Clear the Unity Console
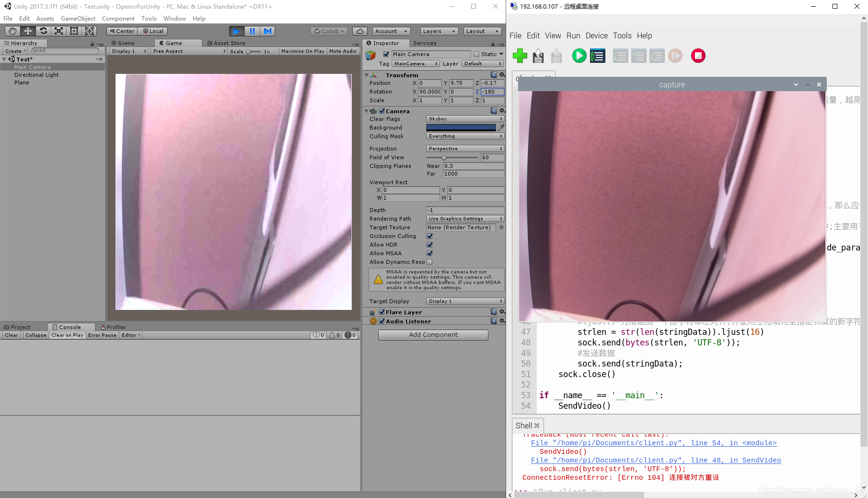 point(11,335)
